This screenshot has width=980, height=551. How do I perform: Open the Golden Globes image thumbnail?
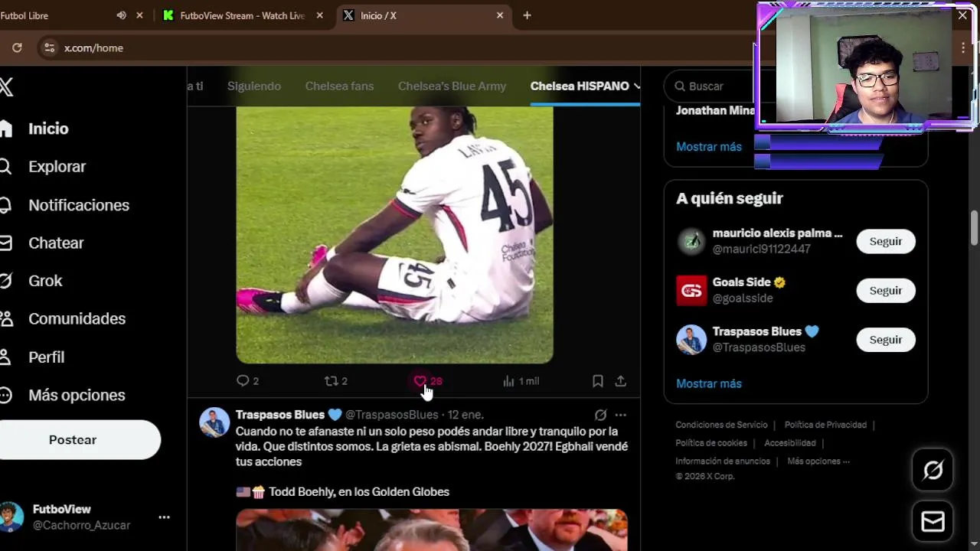pos(432,530)
